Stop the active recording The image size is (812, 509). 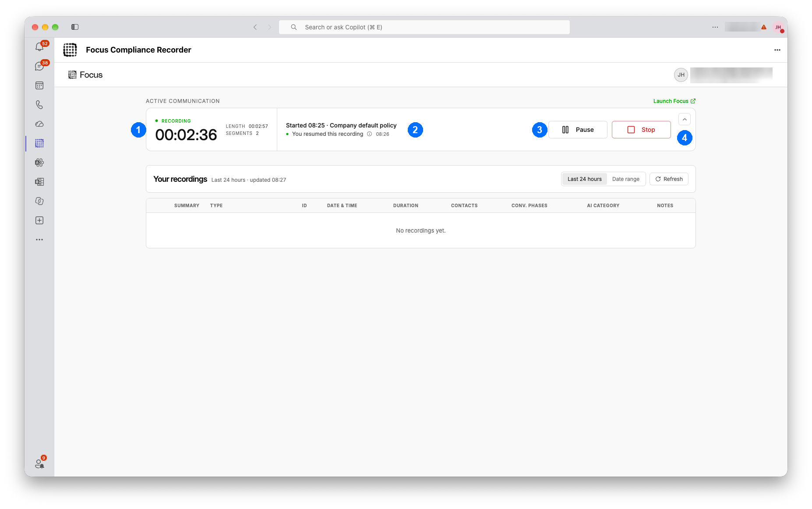[641, 130]
